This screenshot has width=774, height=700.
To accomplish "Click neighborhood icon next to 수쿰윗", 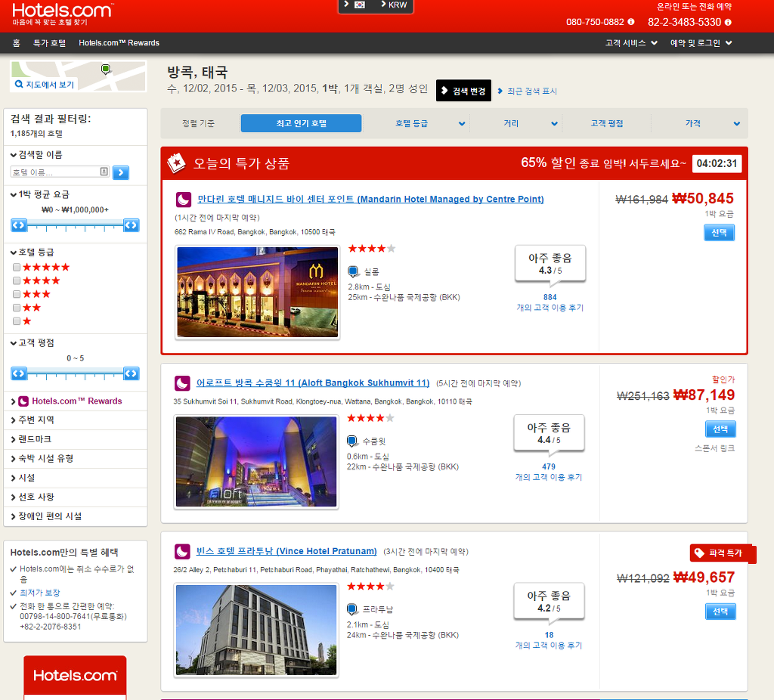I will tap(352, 441).
